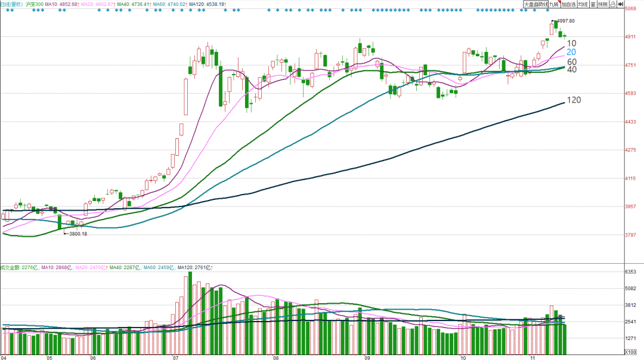Click the MA60: 4740.02 value label
The image size is (644, 361).
(x=171, y=4)
